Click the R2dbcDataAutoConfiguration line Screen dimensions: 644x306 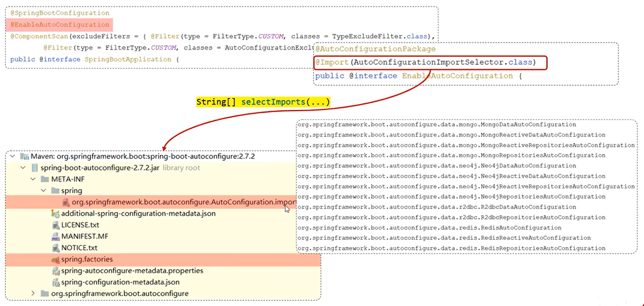pyautogui.click(x=437, y=207)
